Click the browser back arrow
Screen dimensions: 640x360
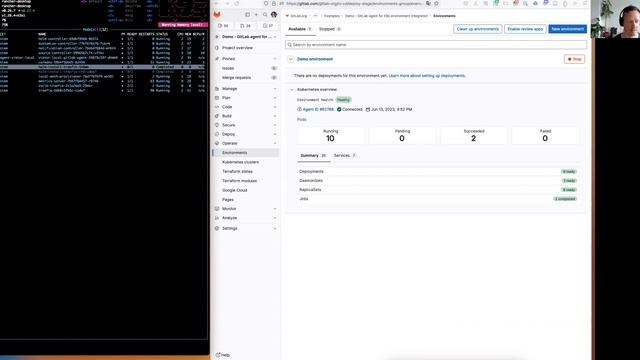(217, 4)
